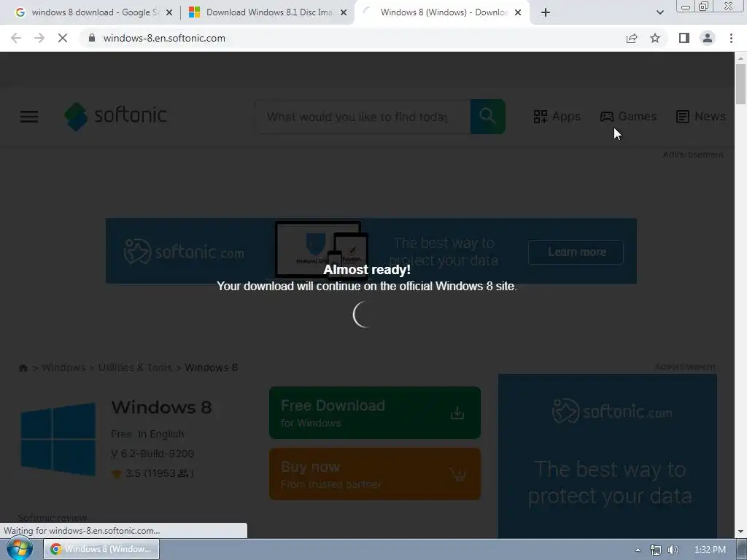747x560 pixels.
Task: View site security lock information
Action: pyautogui.click(x=92, y=38)
